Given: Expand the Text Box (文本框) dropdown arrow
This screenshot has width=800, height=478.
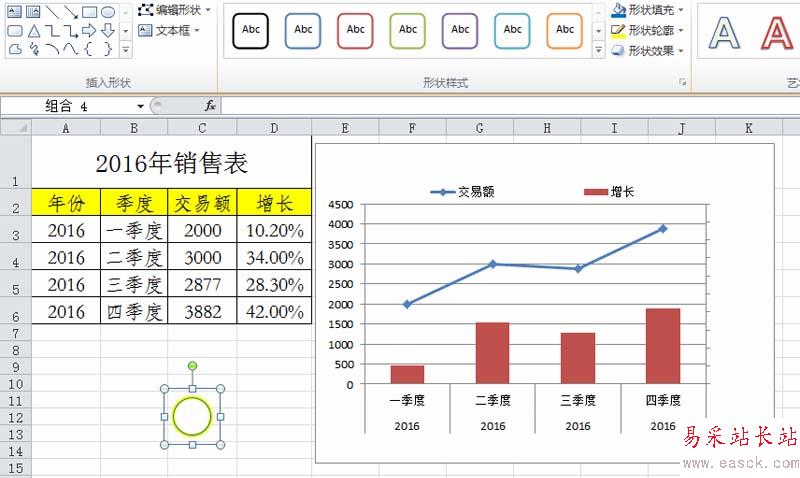Looking at the screenshot, I should [x=197, y=31].
